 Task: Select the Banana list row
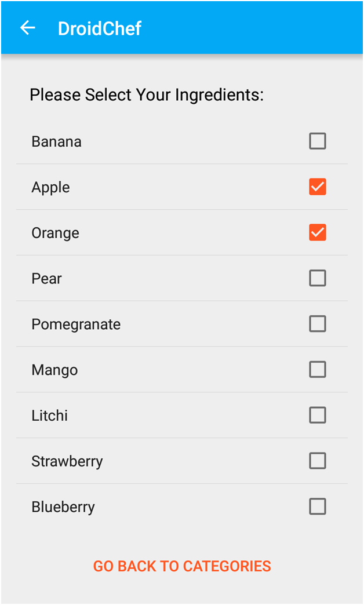tap(56, 141)
